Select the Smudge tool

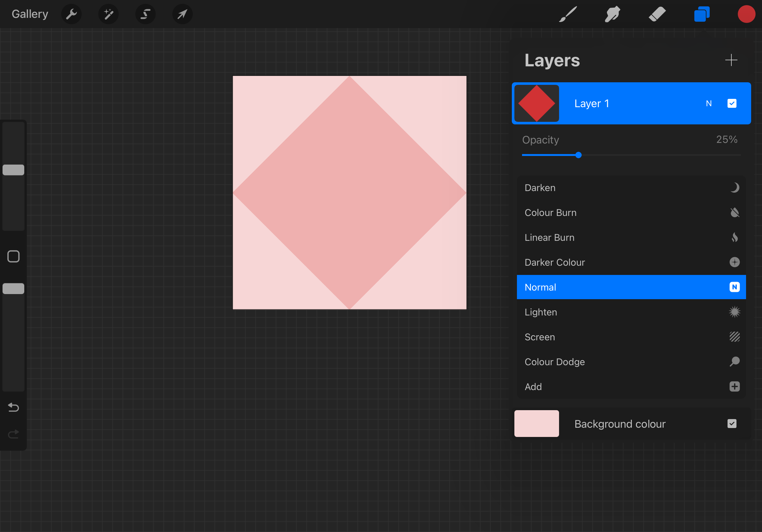(x=612, y=14)
